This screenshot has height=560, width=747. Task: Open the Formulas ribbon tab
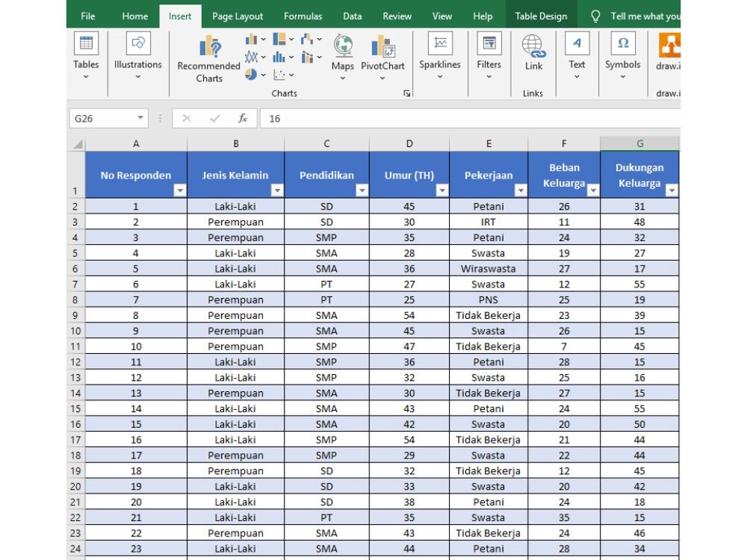pyautogui.click(x=303, y=15)
